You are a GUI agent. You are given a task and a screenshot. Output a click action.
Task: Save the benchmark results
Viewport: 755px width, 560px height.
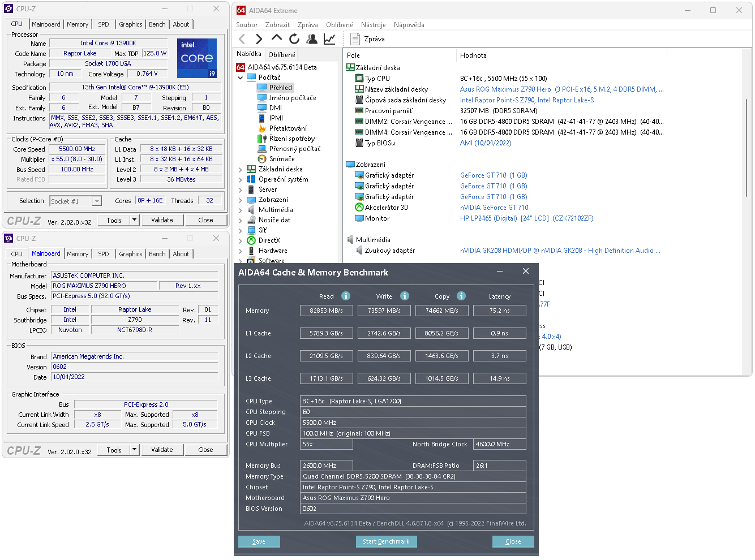click(x=259, y=541)
